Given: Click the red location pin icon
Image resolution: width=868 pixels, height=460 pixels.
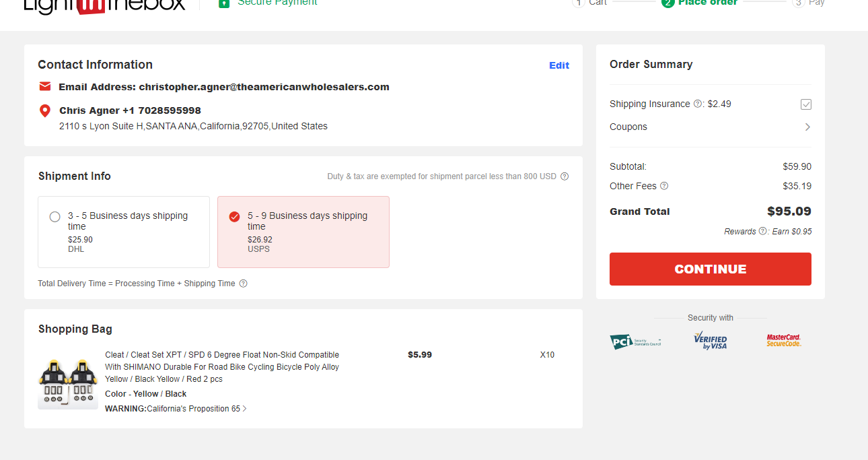Looking at the screenshot, I should point(45,110).
